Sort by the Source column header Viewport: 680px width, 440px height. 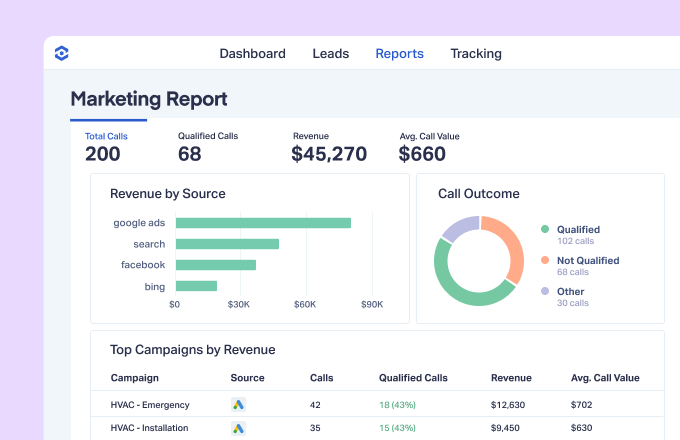pyautogui.click(x=248, y=378)
